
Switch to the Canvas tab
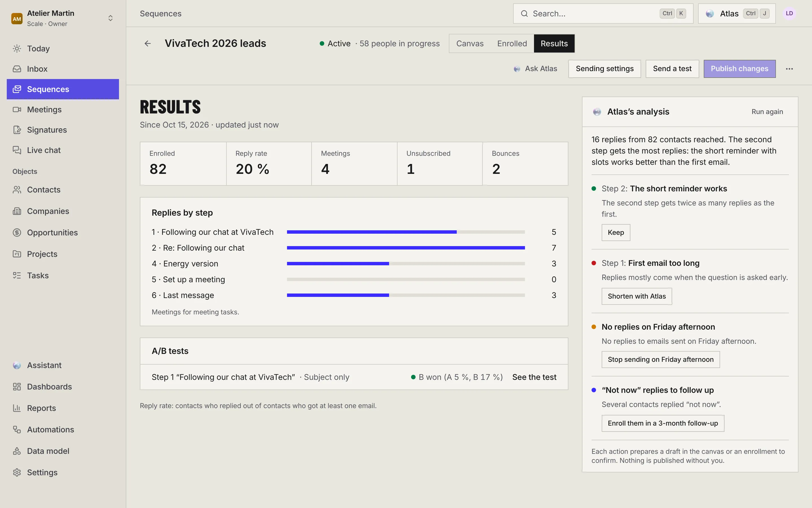coord(470,44)
